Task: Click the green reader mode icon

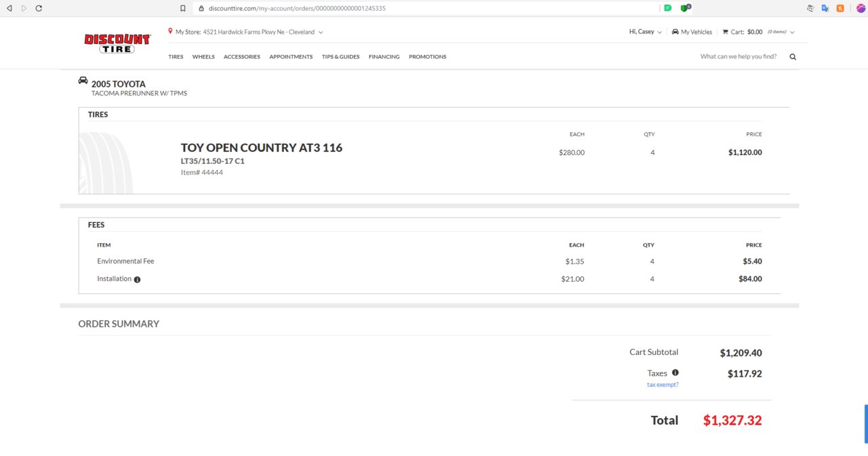Action: pyautogui.click(x=668, y=8)
